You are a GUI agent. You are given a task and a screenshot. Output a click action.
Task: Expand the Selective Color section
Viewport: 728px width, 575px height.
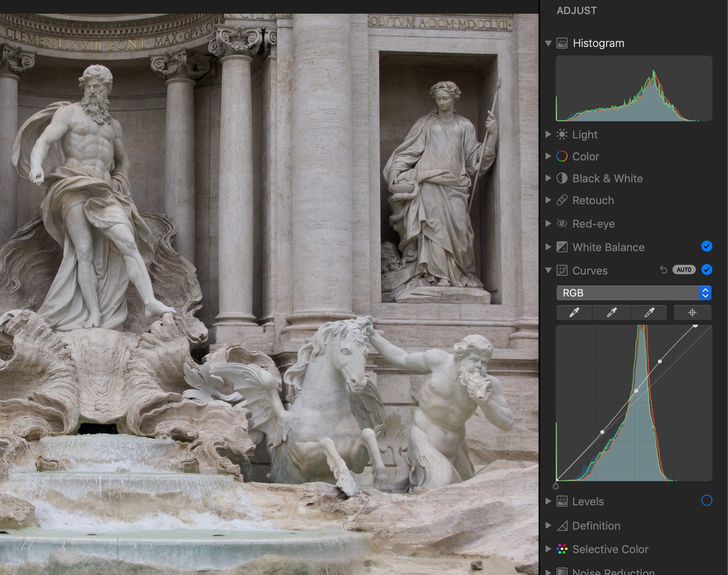click(x=548, y=549)
